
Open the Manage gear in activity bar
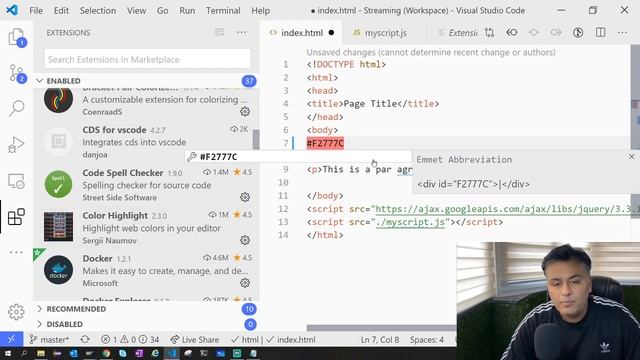click(x=16, y=312)
